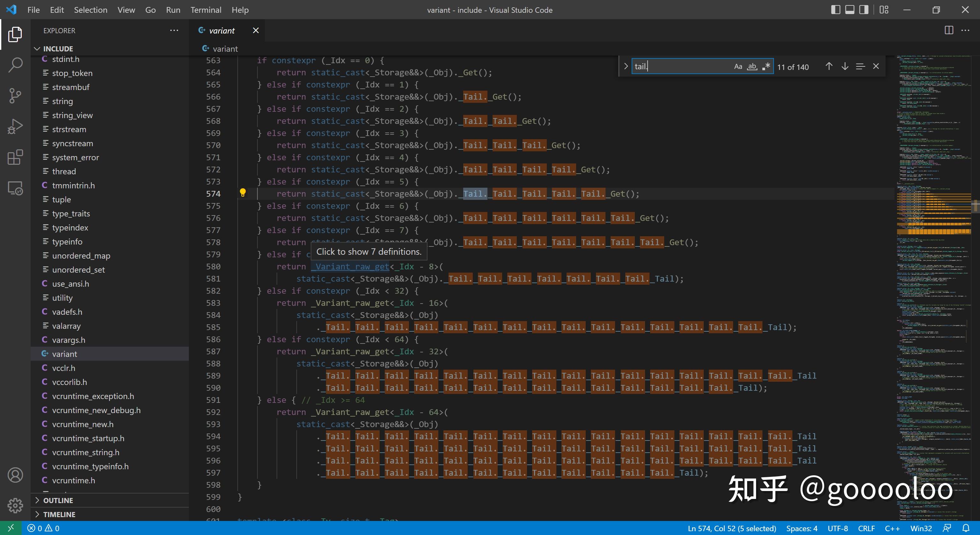This screenshot has height=535, width=980.
Task: Toggle match case in search bar
Action: (x=738, y=66)
